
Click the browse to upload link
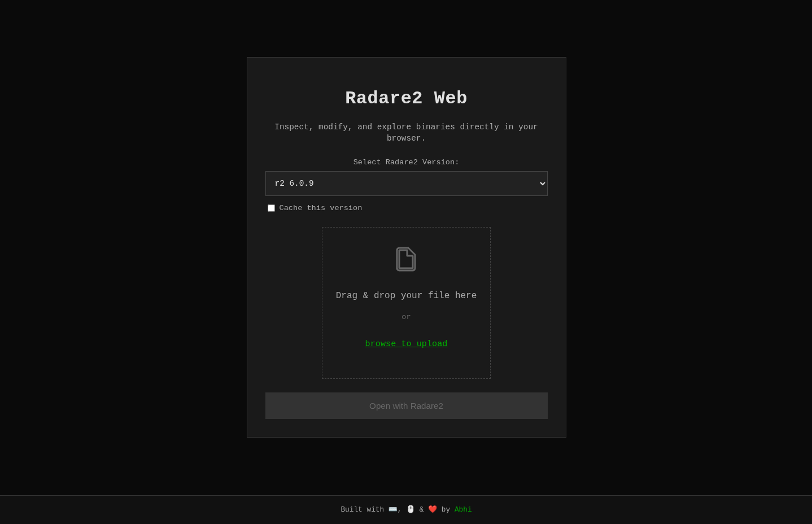tap(406, 344)
